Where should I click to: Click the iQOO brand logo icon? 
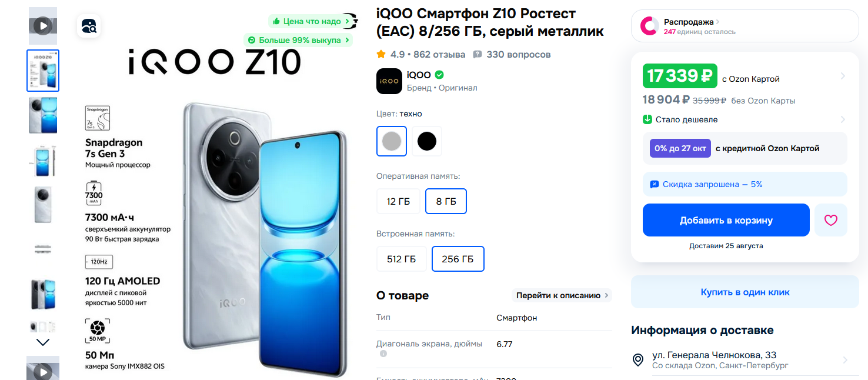(389, 81)
